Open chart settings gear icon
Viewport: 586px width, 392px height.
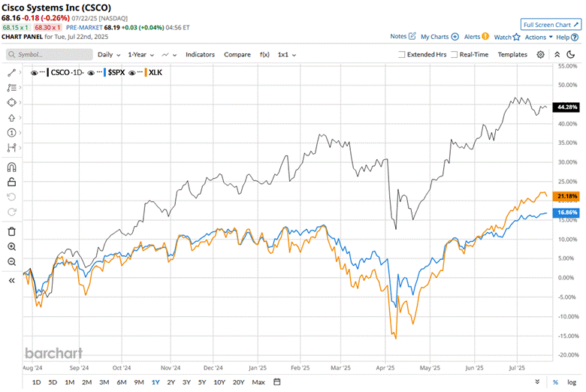tap(540, 55)
